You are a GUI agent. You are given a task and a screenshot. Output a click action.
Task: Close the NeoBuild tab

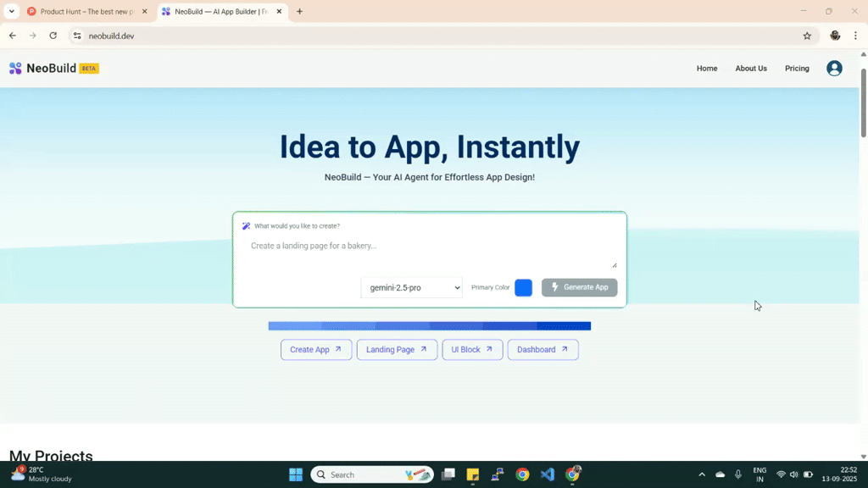pyautogui.click(x=279, y=11)
